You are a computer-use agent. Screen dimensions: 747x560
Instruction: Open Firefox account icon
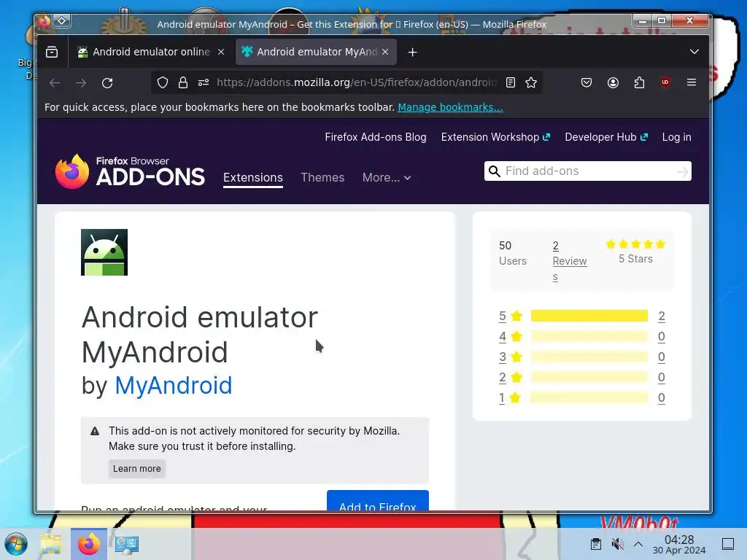click(x=613, y=83)
